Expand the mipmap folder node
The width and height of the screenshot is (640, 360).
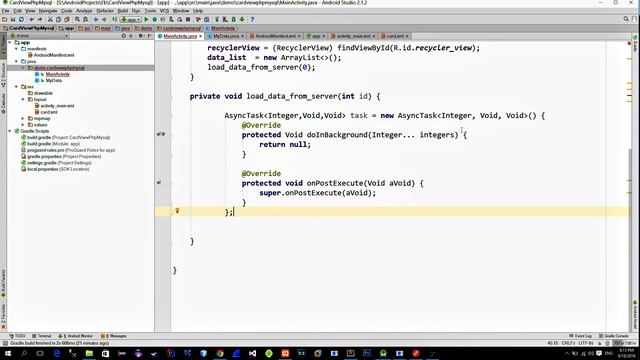(23, 118)
